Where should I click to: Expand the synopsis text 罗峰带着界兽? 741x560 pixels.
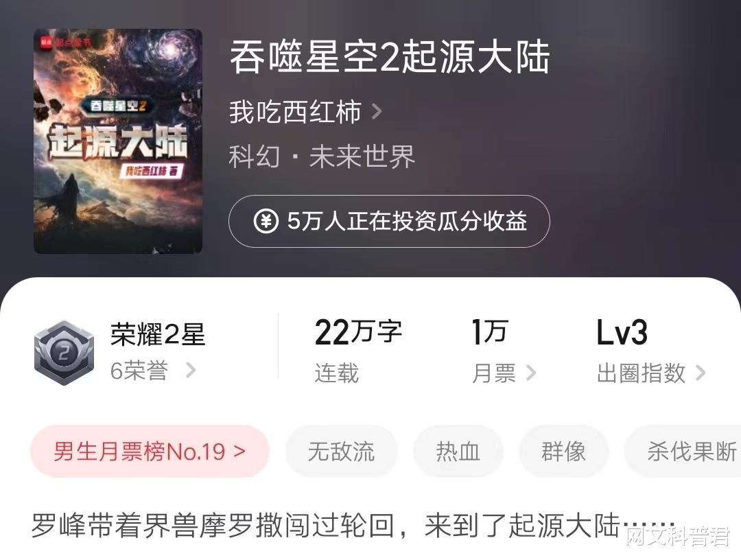click(353, 526)
